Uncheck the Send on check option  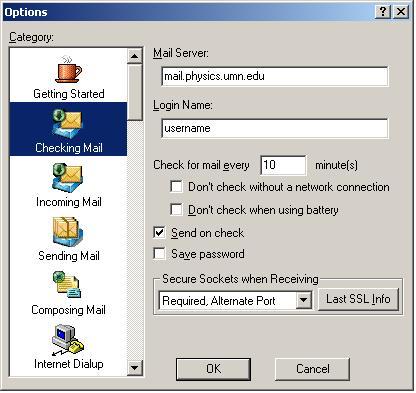click(x=159, y=232)
